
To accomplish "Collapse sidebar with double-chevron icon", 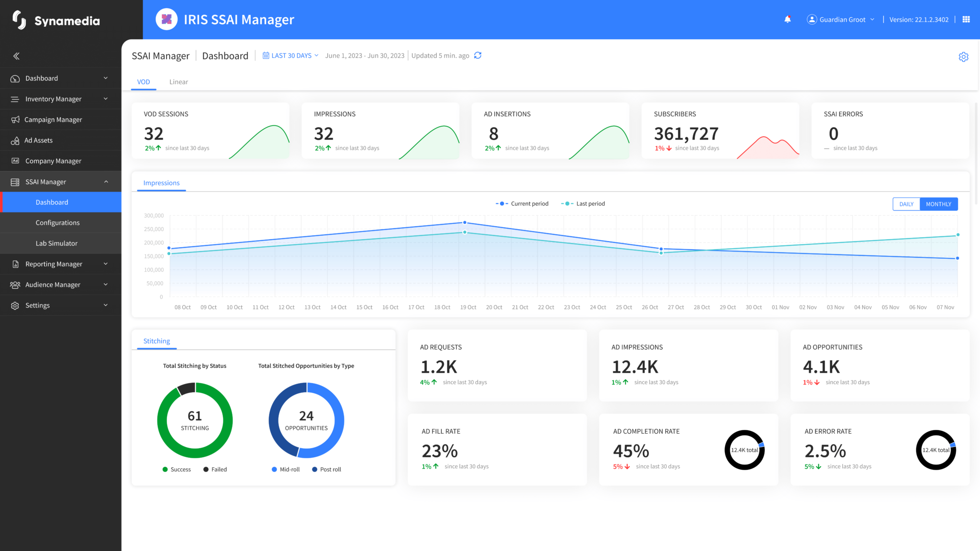I will [16, 56].
